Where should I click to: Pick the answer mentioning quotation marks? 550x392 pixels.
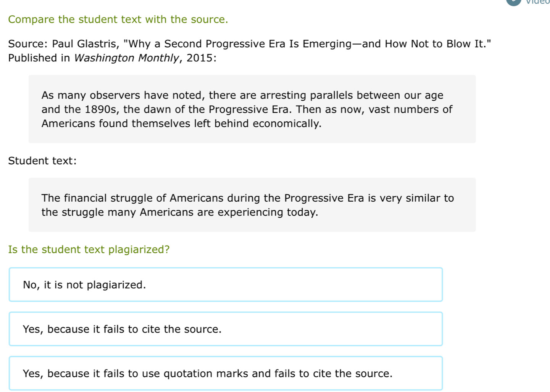tap(226, 373)
